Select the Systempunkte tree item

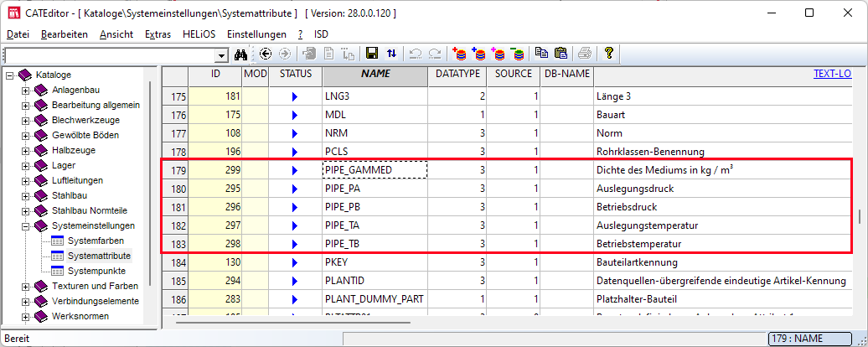click(x=96, y=272)
